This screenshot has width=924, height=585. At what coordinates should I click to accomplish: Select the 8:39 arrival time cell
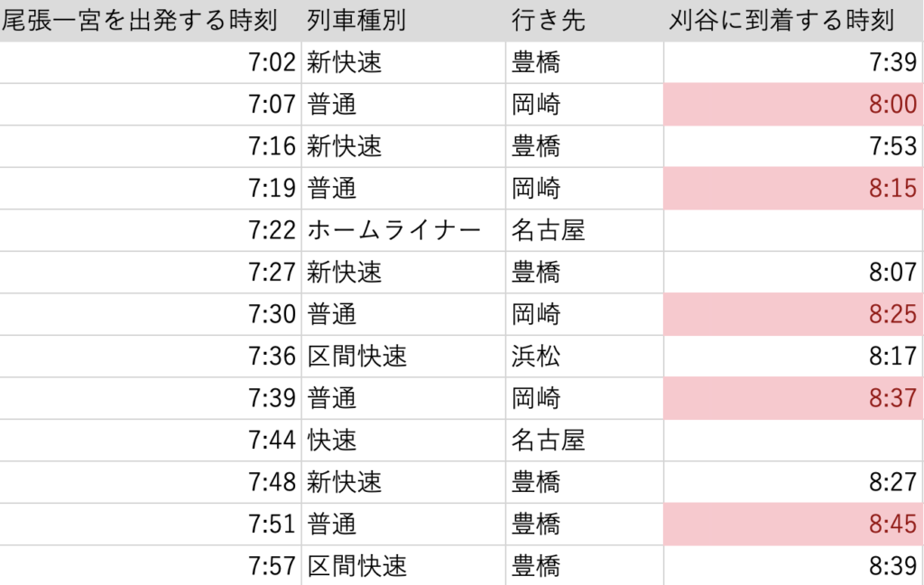pos(793,566)
